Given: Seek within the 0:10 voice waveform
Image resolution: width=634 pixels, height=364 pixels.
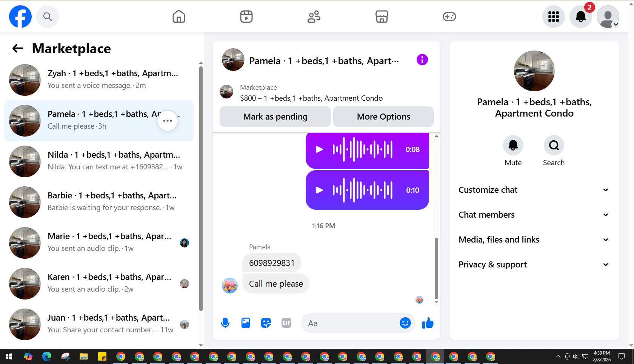Looking at the screenshot, I should click(x=363, y=190).
